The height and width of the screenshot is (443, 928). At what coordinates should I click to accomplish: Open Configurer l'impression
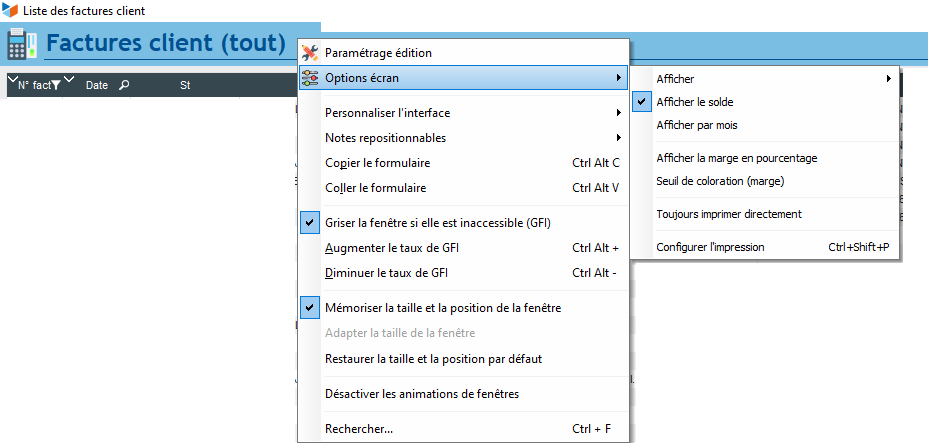pyautogui.click(x=710, y=247)
